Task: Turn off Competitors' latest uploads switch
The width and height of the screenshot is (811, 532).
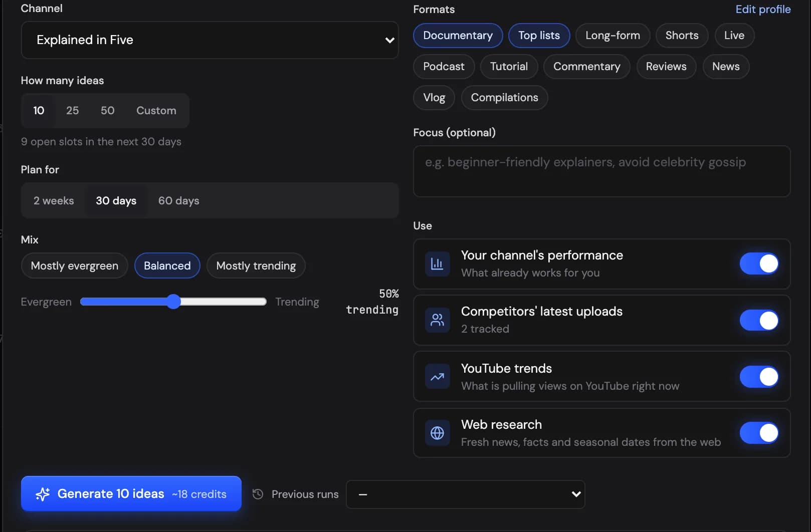Action: (x=759, y=320)
